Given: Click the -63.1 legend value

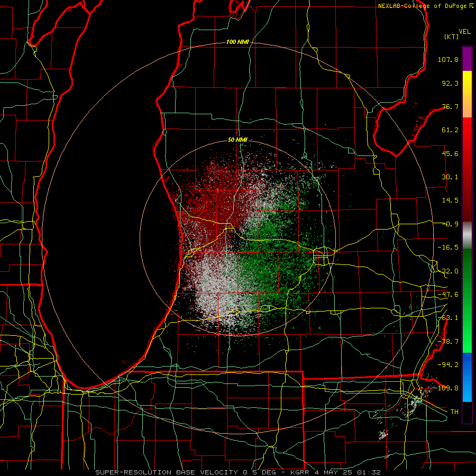Looking at the screenshot, I should click(448, 318).
